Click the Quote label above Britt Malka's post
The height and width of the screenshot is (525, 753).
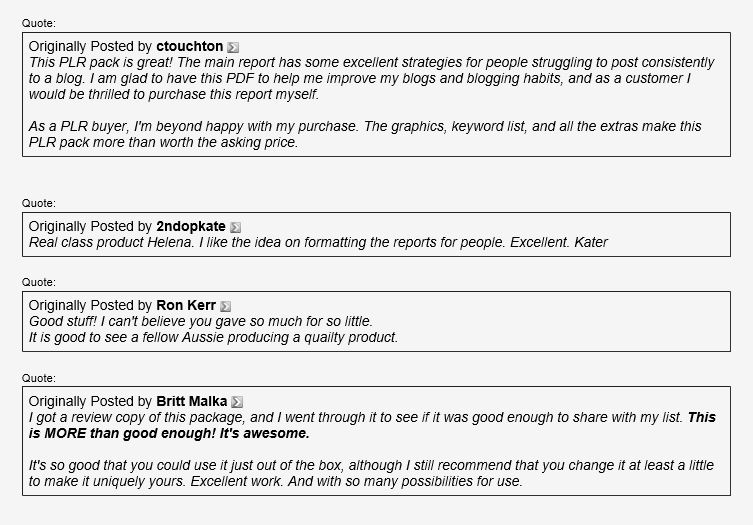pyautogui.click(x=38, y=378)
